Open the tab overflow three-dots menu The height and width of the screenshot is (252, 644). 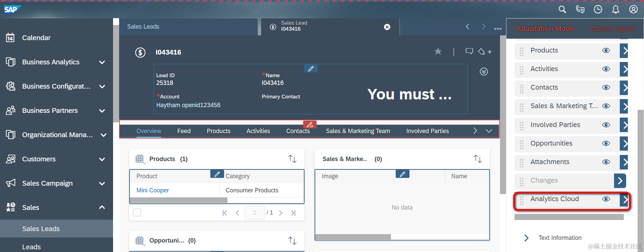(x=498, y=29)
